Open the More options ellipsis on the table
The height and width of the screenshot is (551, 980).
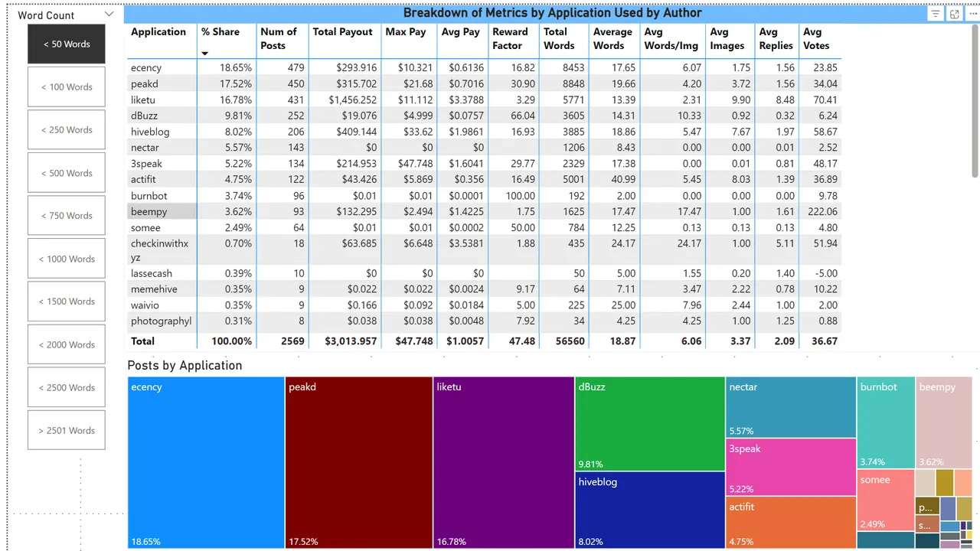(x=972, y=14)
